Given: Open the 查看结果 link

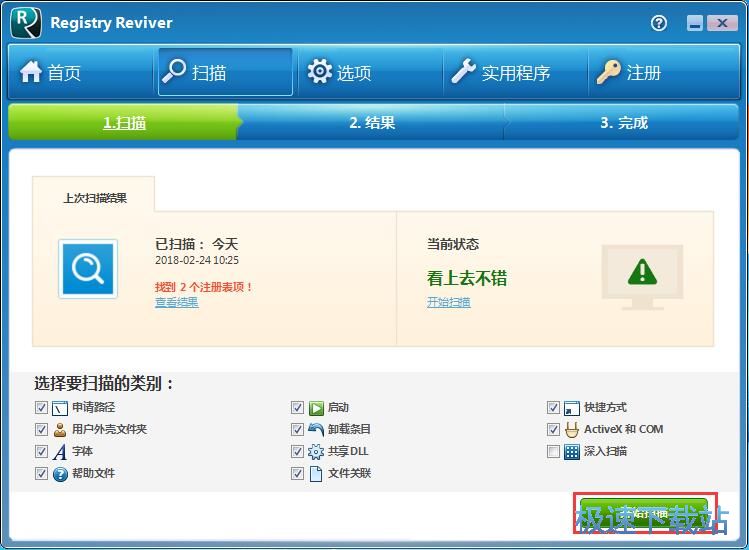Looking at the screenshot, I should click(x=176, y=302).
